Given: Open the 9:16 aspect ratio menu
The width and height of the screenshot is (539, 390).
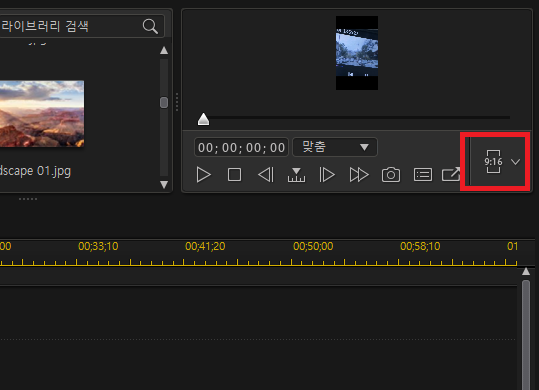Looking at the screenshot, I should (493, 161).
